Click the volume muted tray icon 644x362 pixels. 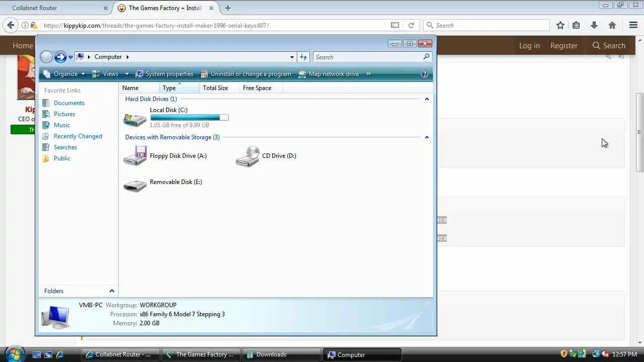(x=605, y=354)
